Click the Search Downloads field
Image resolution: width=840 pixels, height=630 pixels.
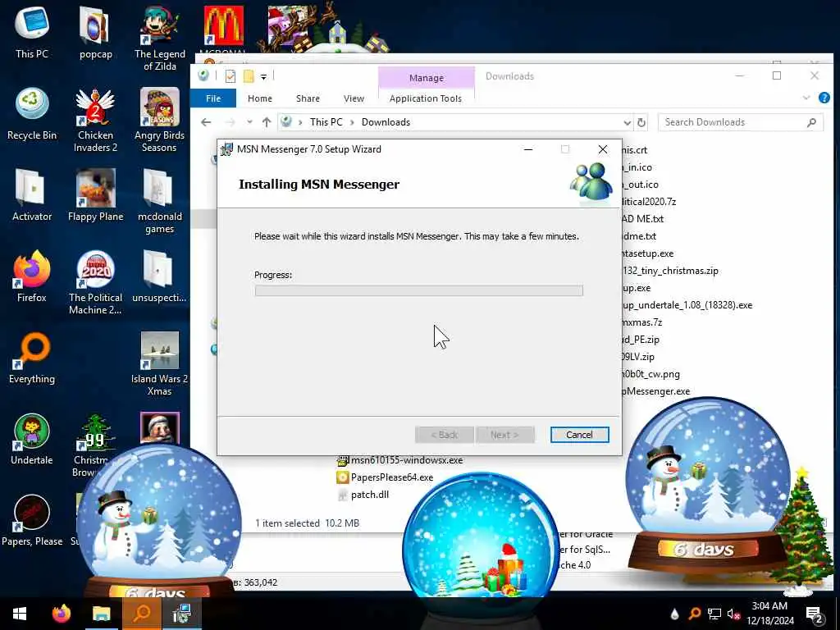pos(741,122)
